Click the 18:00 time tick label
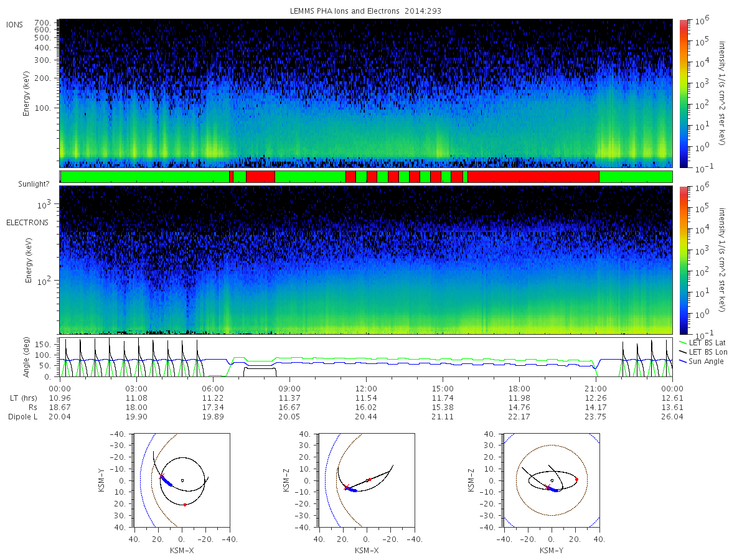 tap(519, 388)
